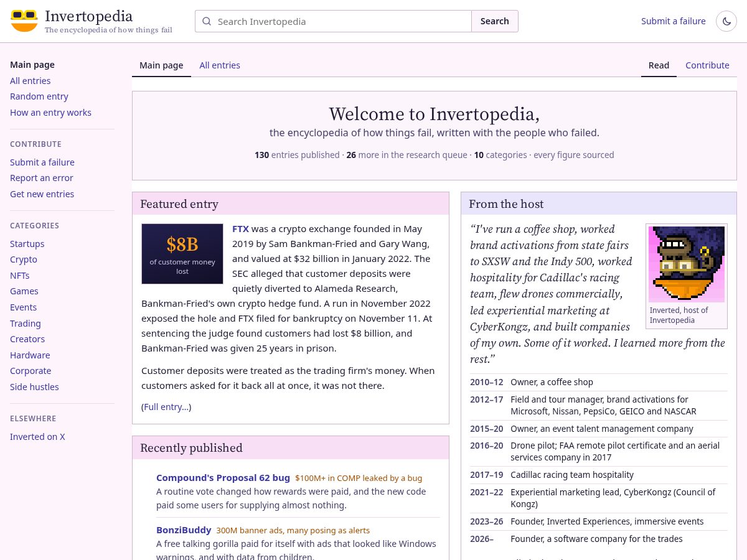Select the Read tab

pyautogui.click(x=659, y=65)
